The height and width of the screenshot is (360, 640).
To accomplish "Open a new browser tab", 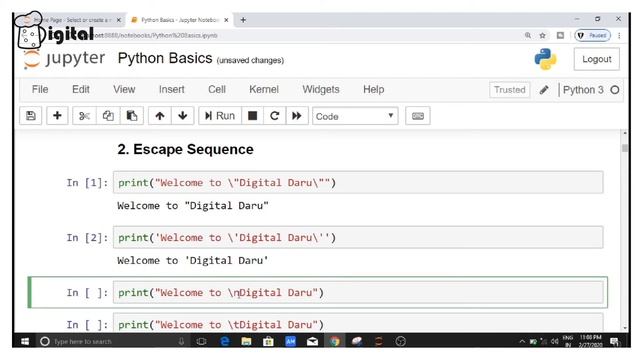I will (x=243, y=20).
